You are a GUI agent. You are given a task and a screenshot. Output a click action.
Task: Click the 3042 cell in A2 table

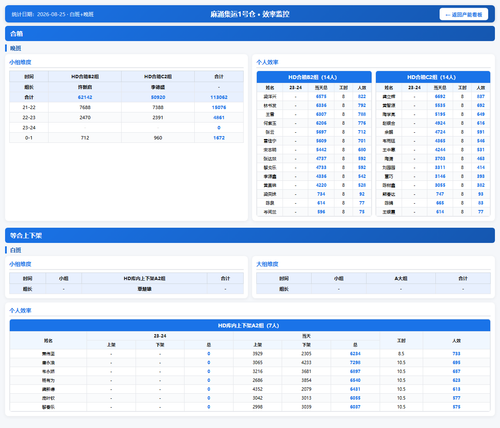coord(258,398)
